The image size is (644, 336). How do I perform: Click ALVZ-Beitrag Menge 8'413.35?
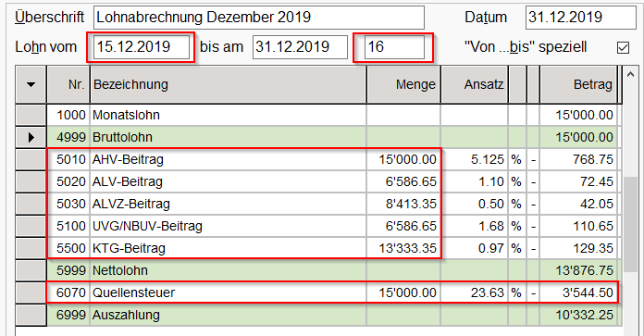pos(411,204)
